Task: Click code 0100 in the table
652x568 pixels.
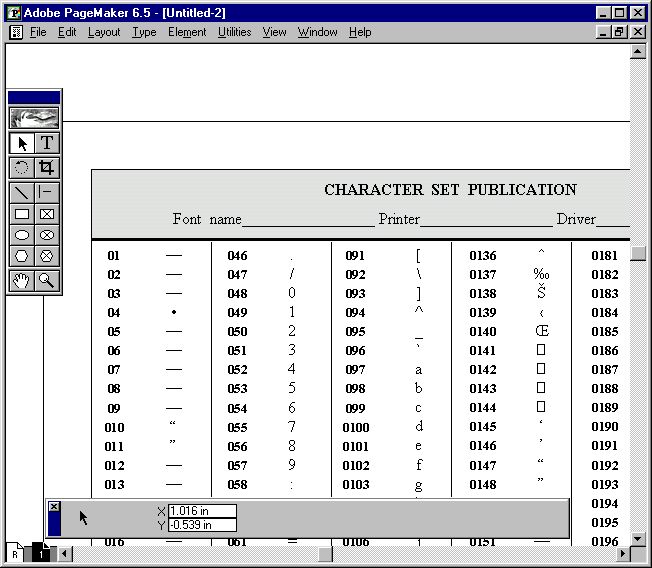Action: point(356,427)
